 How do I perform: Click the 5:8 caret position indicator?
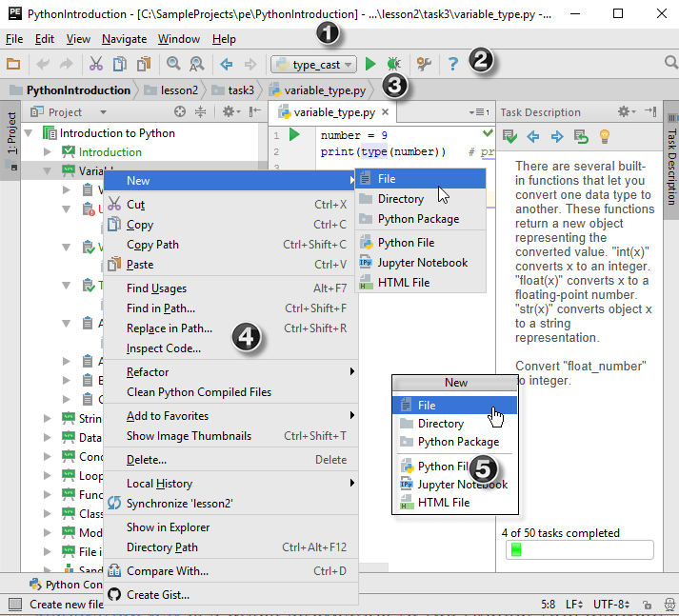point(548,605)
